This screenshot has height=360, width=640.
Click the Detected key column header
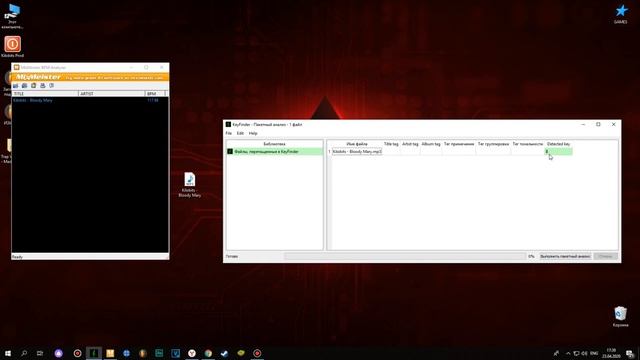click(x=558, y=144)
